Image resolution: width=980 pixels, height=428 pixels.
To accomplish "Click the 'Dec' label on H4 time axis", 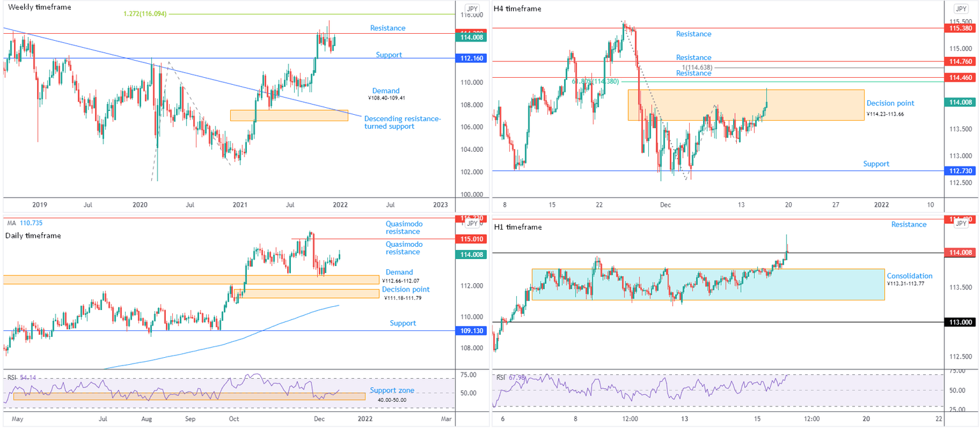I will tap(665, 205).
